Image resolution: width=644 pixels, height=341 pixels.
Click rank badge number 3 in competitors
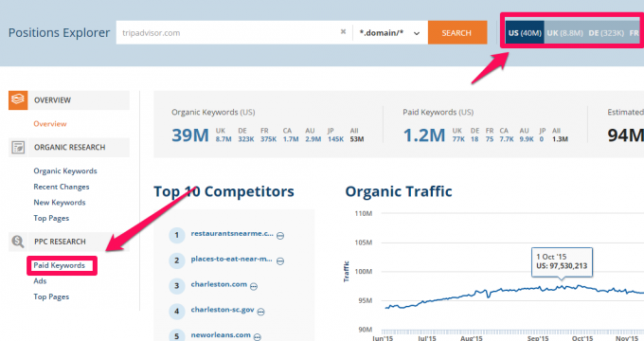(x=176, y=285)
